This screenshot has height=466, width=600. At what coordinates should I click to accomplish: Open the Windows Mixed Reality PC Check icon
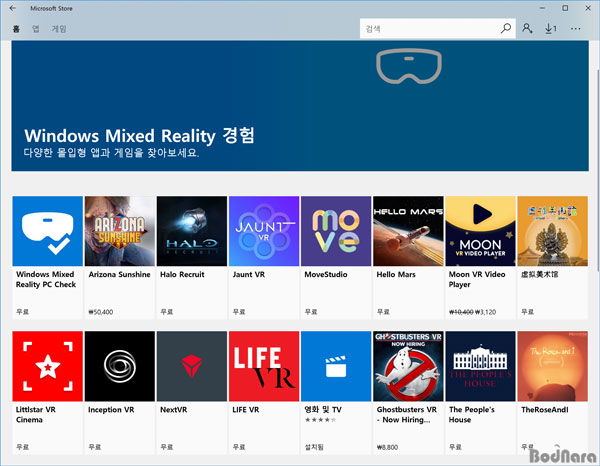click(47, 231)
